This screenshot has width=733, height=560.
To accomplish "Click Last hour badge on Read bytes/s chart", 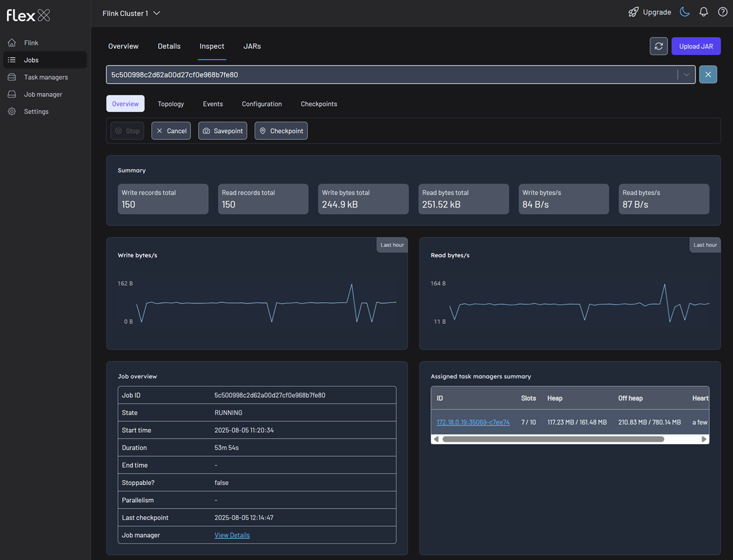I will pyautogui.click(x=705, y=245).
